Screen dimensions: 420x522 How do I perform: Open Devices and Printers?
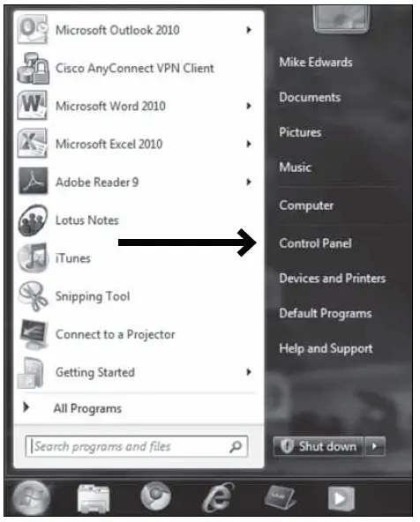333,278
